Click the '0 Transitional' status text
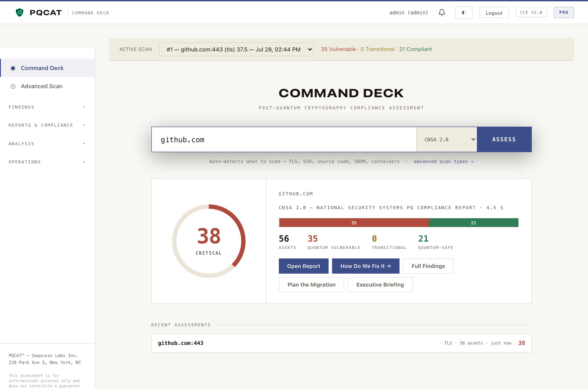588x389 pixels. (377, 49)
